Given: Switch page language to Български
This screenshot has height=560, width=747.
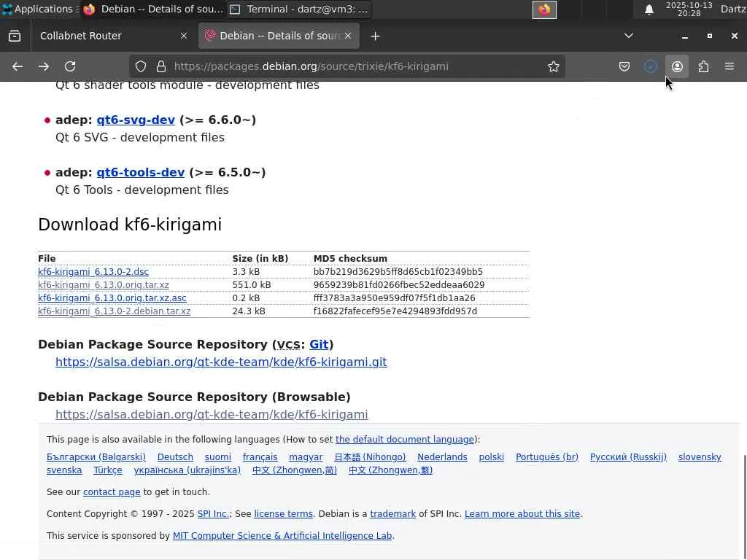Looking at the screenshot, I should pyautogui.click(x=96, y=457).
